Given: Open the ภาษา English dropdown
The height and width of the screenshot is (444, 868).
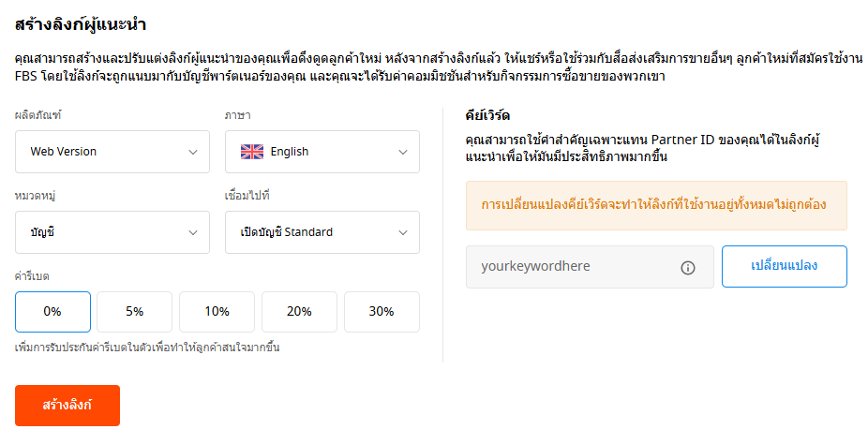Looking at the screenshot, I should 322,152.
